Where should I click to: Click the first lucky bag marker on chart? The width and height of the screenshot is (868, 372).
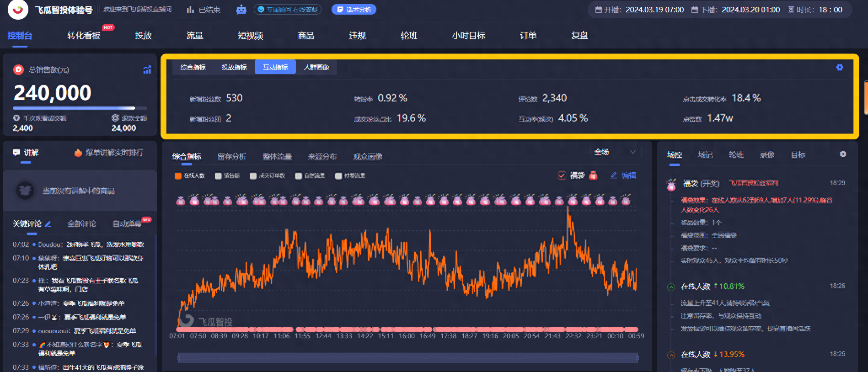coord(181,200)
